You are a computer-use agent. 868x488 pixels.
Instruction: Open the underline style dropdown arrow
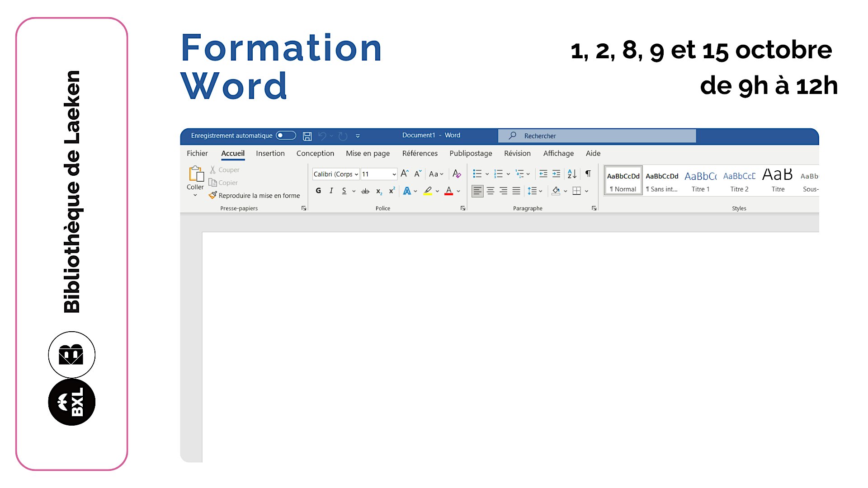click(x=354, y=191)
